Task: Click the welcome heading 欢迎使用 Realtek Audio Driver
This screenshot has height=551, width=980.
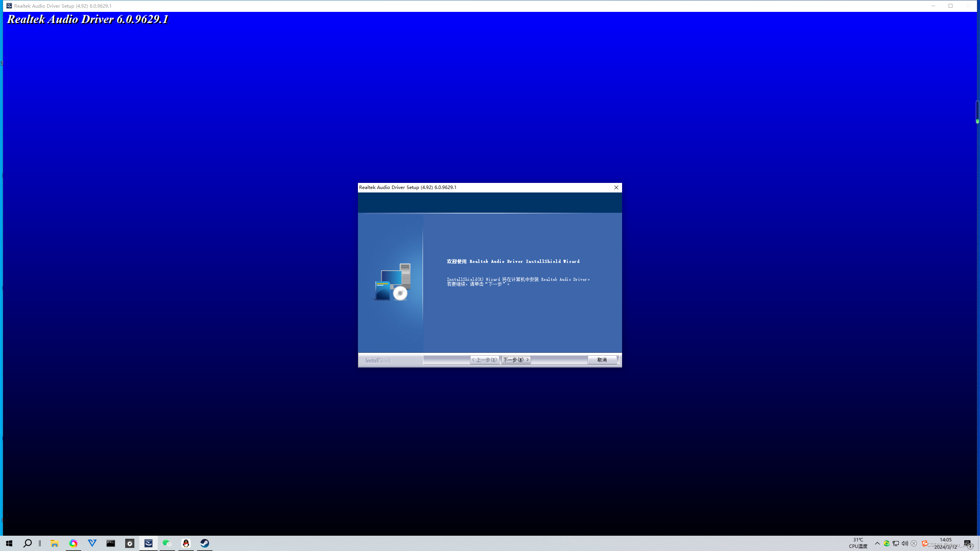Action: coord(513,261)
